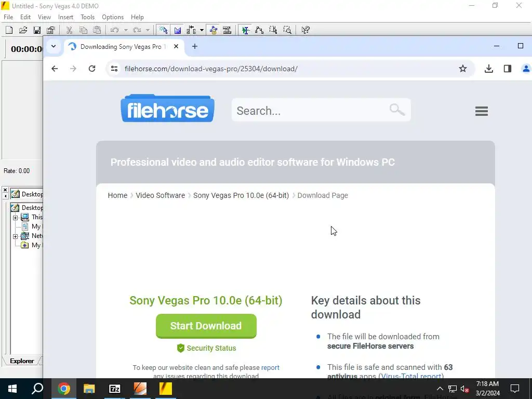532x399 pixels.
Task: Reload the FileHorse page
Action: tap(92, 69)
